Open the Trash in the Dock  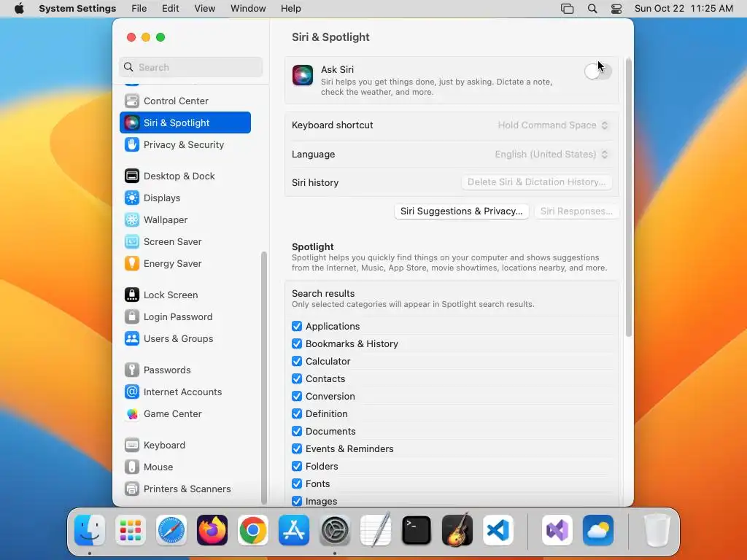click(x=657, y=531)
